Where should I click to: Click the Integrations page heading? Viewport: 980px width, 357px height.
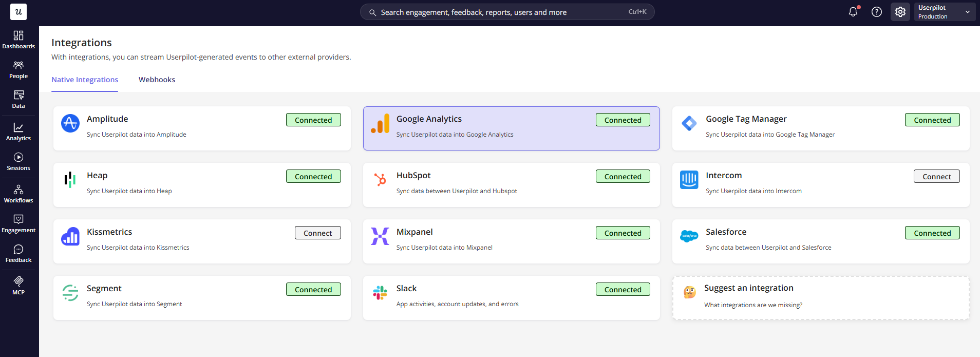(82, 43)
